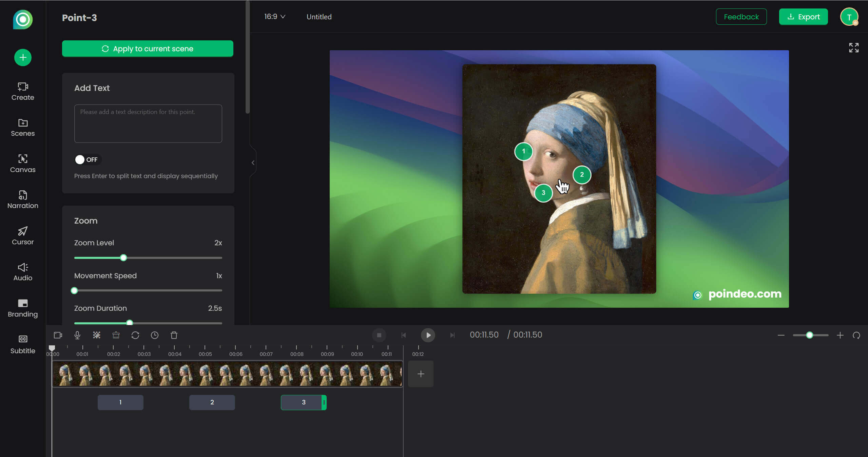868x457 pixels.
Task: Click the mosaic blur icon in timeline toolbar
Action: (x=97, y=335)
